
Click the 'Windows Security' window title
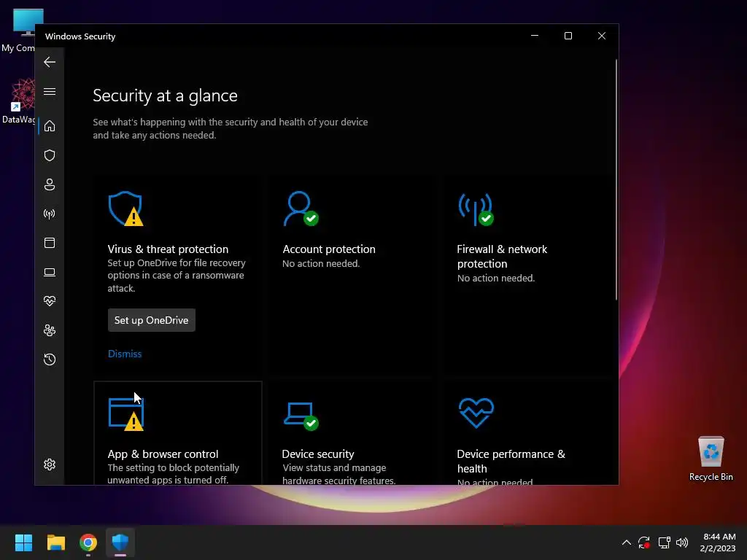pyautogui.click(x=80, y=36)
